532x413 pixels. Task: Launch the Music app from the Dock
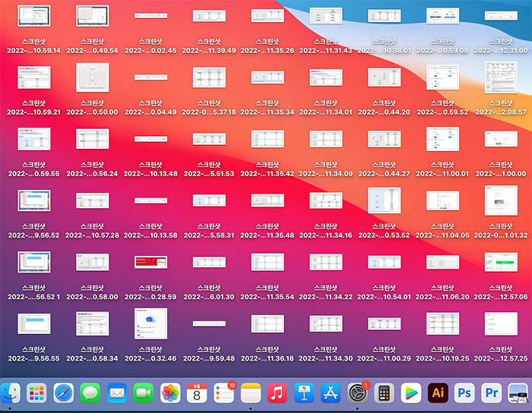coord(277,393)
